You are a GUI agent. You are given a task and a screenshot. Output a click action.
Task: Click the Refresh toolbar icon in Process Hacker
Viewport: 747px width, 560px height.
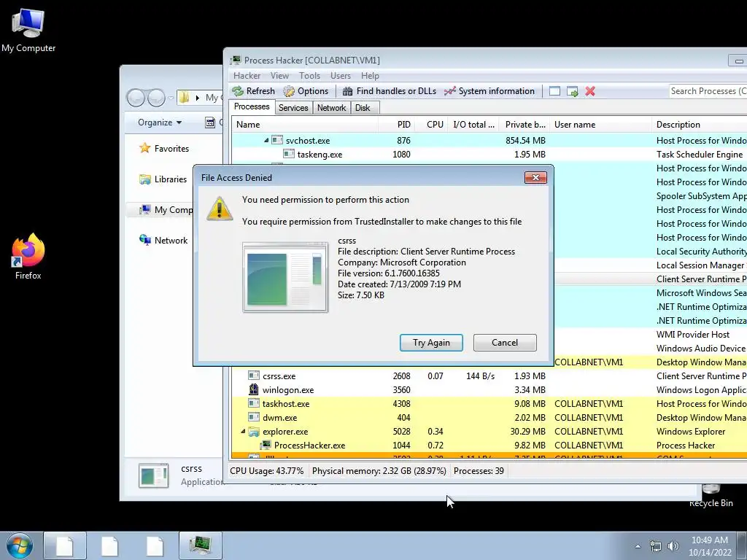coord(238,91)
